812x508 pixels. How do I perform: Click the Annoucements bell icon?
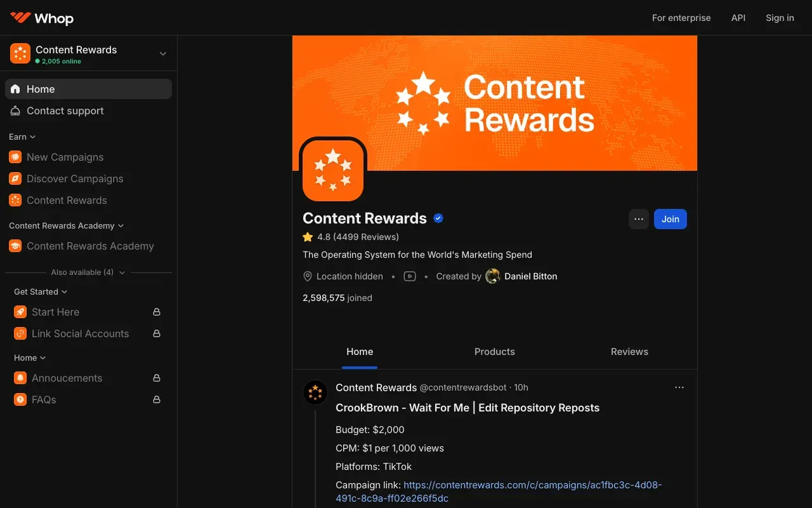tap(20, 378)
